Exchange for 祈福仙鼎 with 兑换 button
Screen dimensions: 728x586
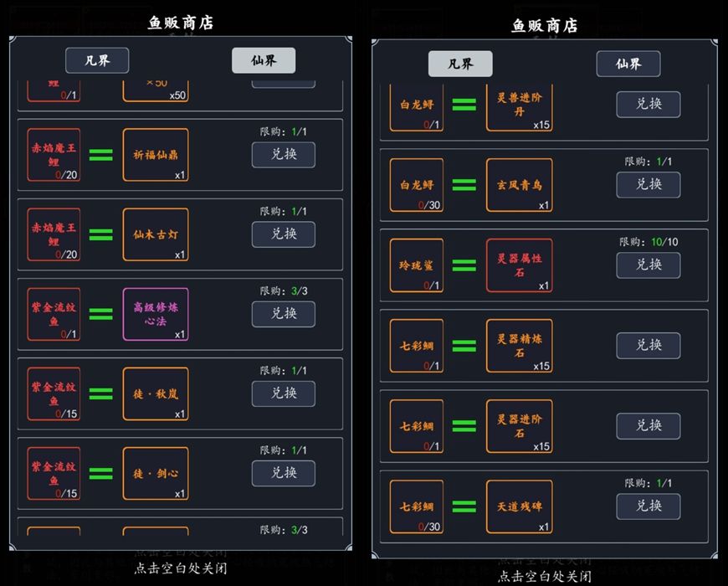pos(284,155)
